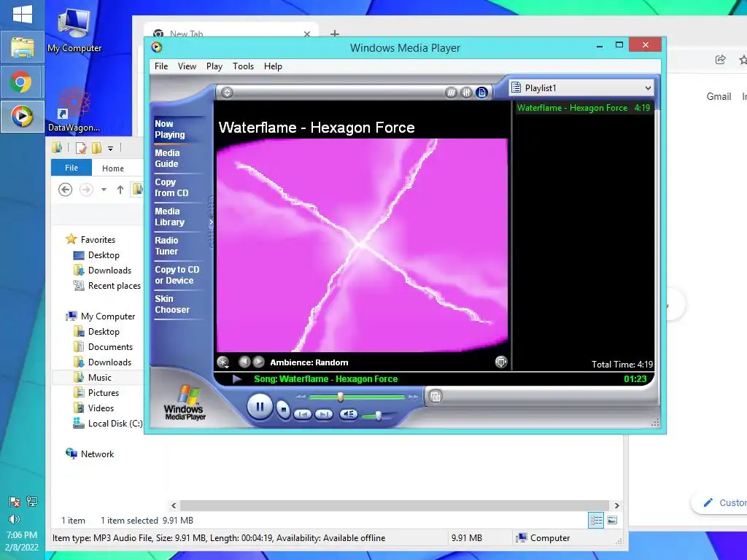This screenshot has height=560, width=747.
Task: Click the volume slider handle
Action: 379,416
